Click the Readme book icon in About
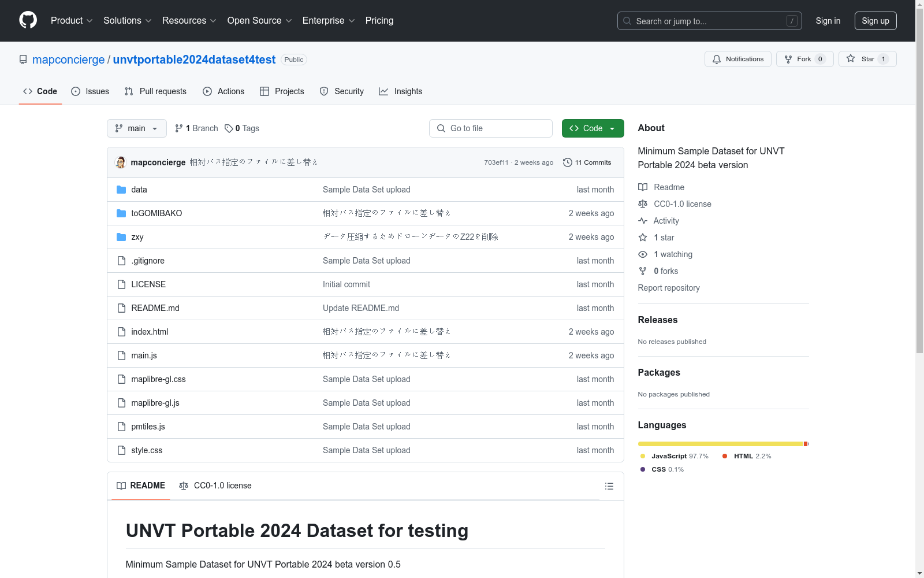The image size is (924, 578). pyautogui.click(x=643, y=187)
